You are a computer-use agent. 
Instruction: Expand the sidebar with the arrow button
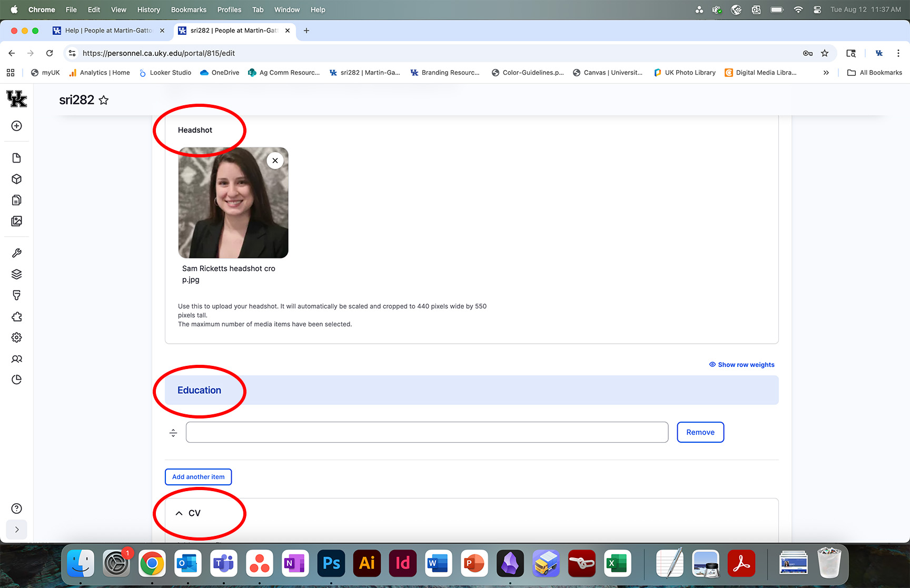tap(17, 530)
